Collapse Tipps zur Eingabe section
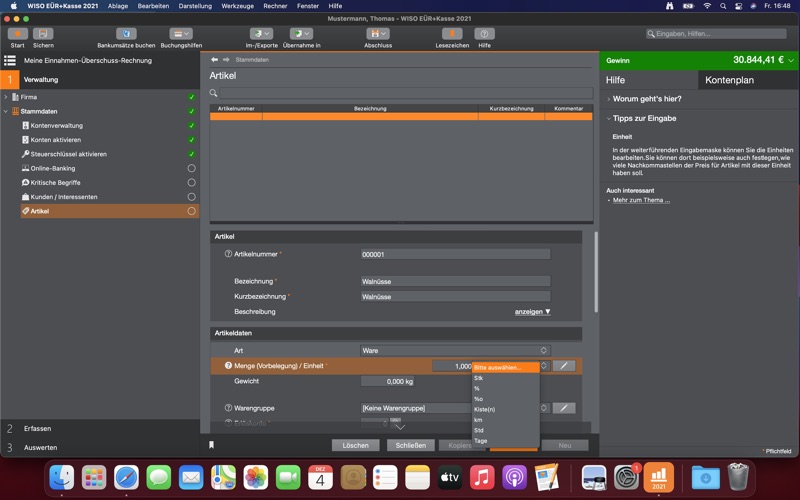800x500 pixels. coord(644,118)
